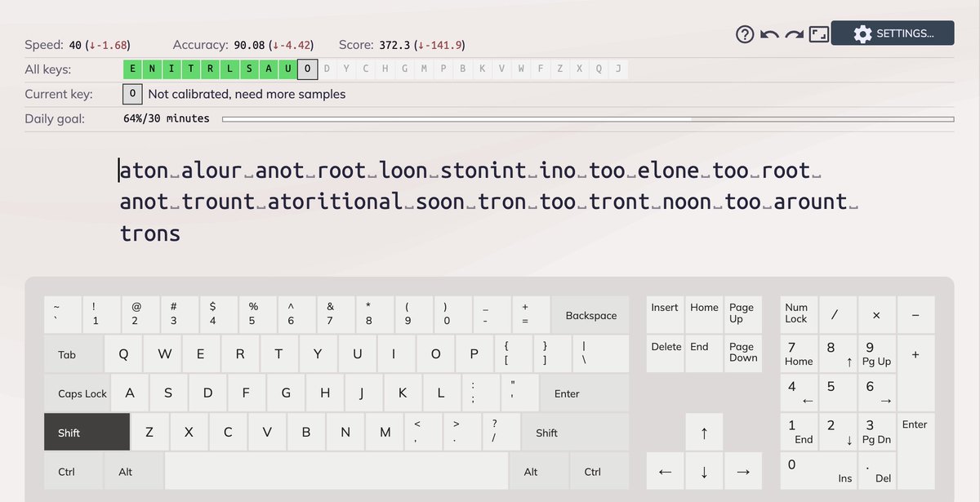
Task: Click the Page Down key
Action: click(x=743, y=354)
